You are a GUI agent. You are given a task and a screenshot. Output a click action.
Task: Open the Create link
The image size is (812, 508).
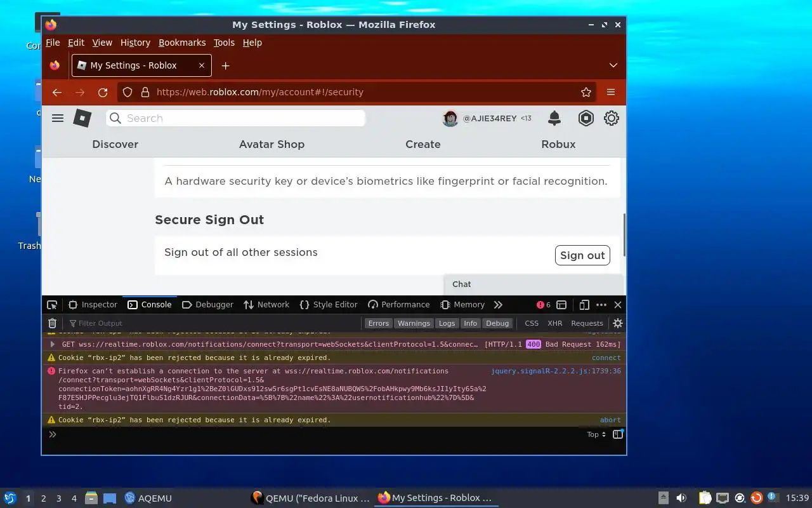[423, 144]
